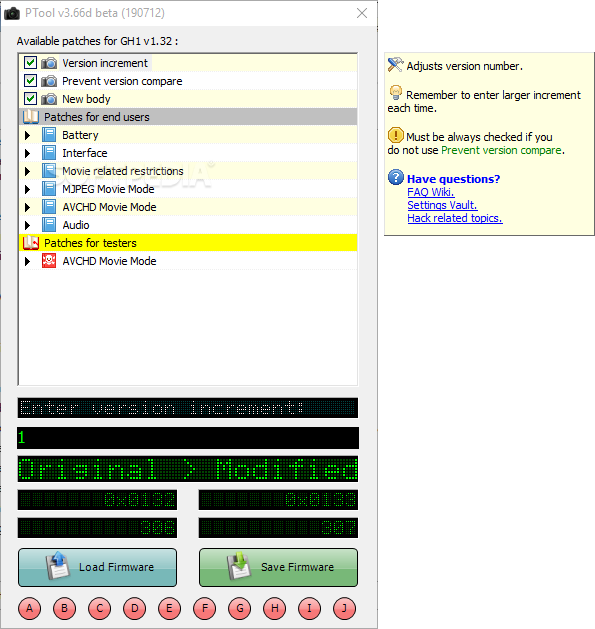Screen dimensions: 595x629
Task: Click the Save Firmware button
Action: (x=278, y=567)
